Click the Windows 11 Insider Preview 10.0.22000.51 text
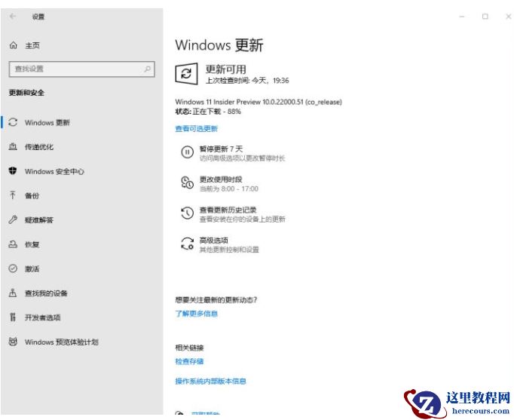 click(x=259, y=102)
